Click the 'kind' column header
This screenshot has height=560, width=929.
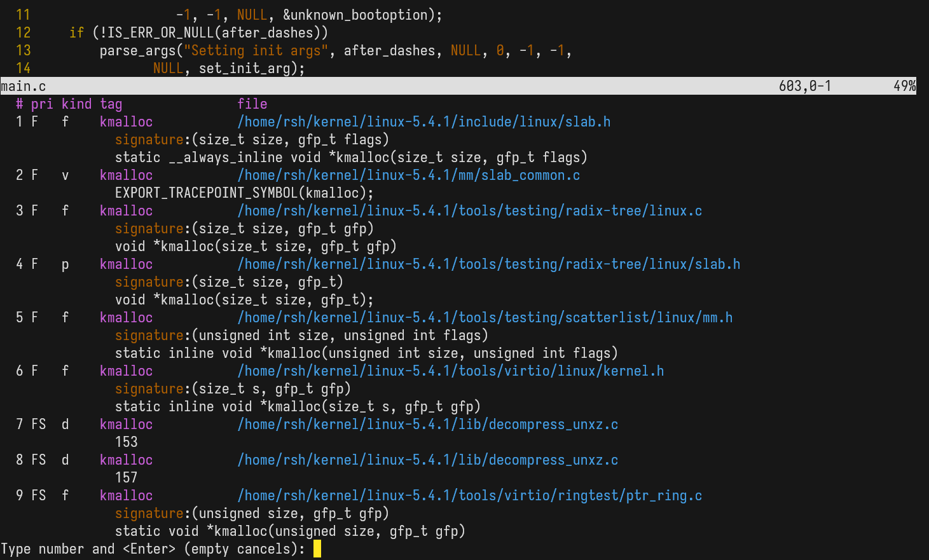[x=76, y=104]
